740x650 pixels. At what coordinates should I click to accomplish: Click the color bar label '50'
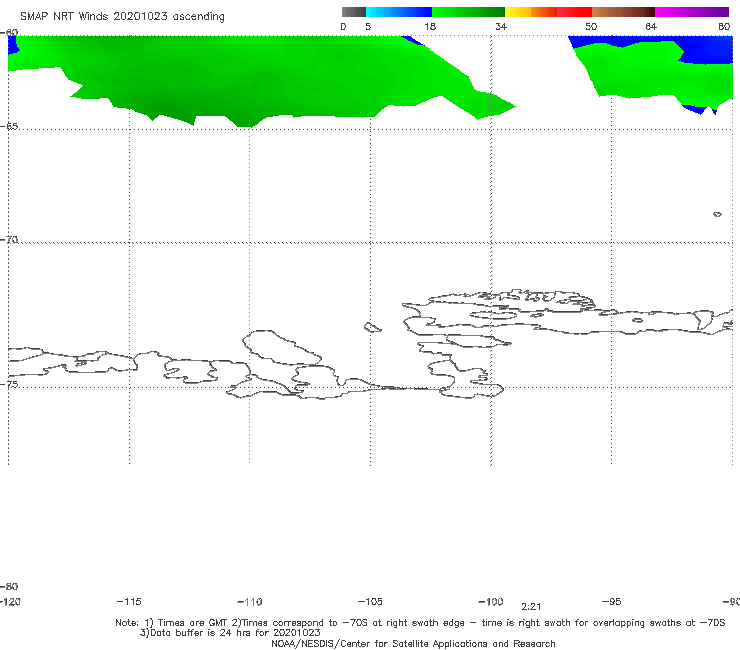591,27
